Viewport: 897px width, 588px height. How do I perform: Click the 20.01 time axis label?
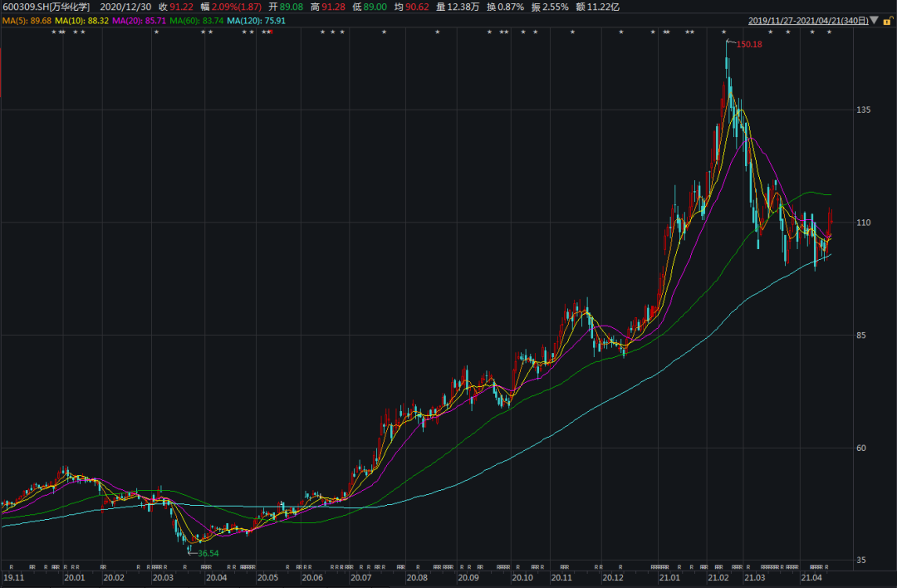(x=75, y=578)
